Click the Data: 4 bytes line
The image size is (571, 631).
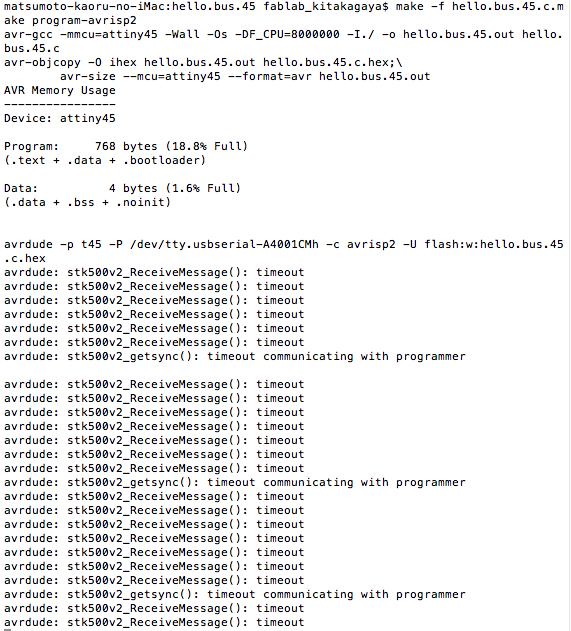(122, 188)
